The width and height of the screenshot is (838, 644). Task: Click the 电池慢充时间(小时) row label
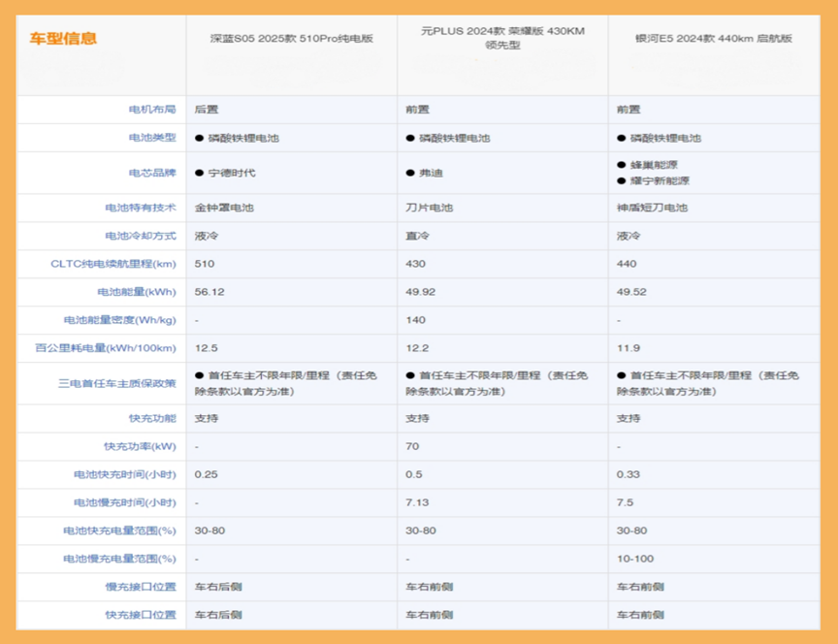coord(125,502)
